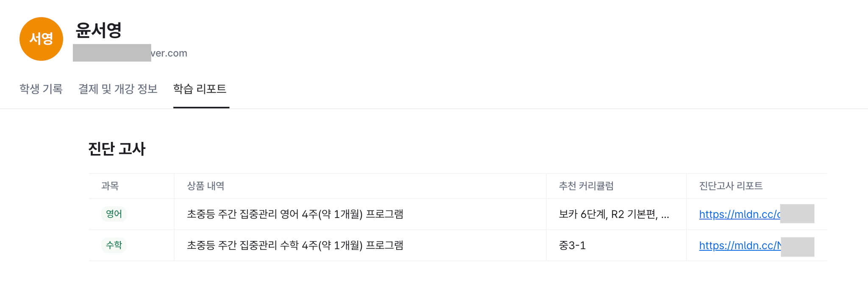
Task: Click the green 수학 subject badge
Action: coord(114,245)
